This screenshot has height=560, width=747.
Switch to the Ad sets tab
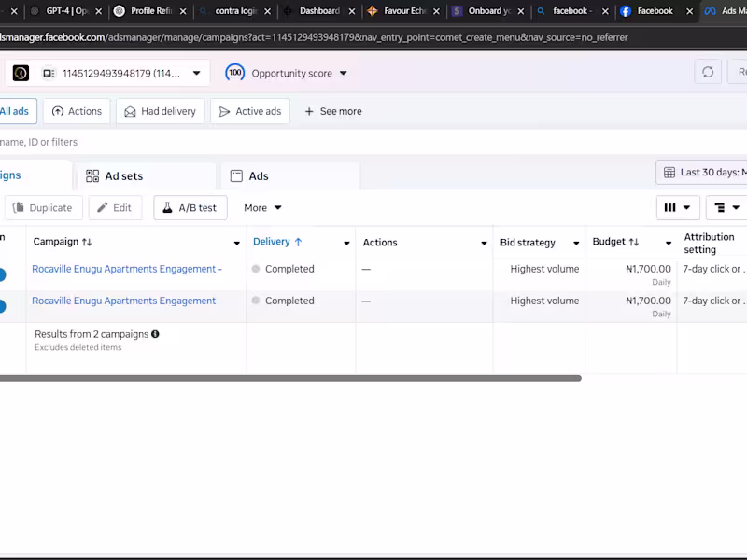pyautogui.click(x=144, y=176)
